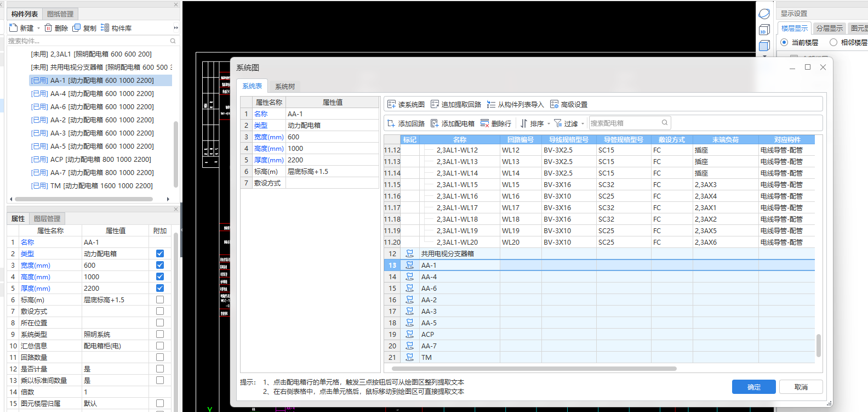Click the 搜索构件 search input
Viewport: 868px width, 412px height.
[88, 41]
